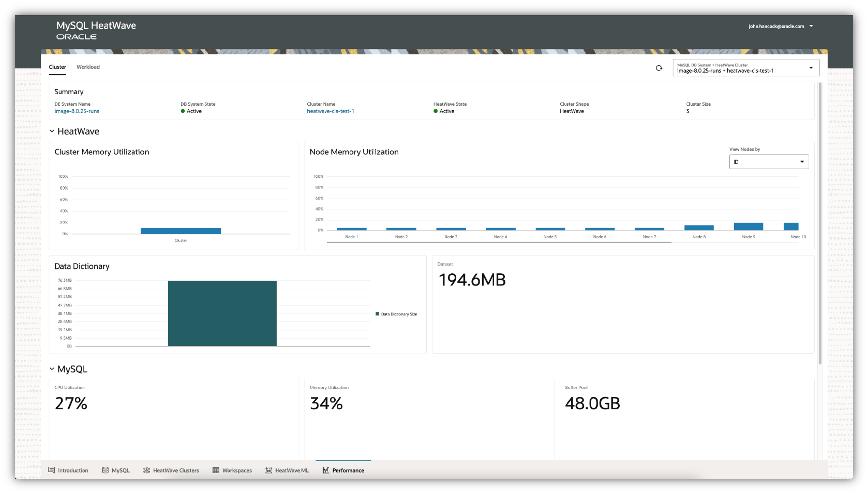Image resolution: width=868 pixels, height=494 pixels.
Task: Open HeatWave ML with its machine icon
Action: [268, 470]
